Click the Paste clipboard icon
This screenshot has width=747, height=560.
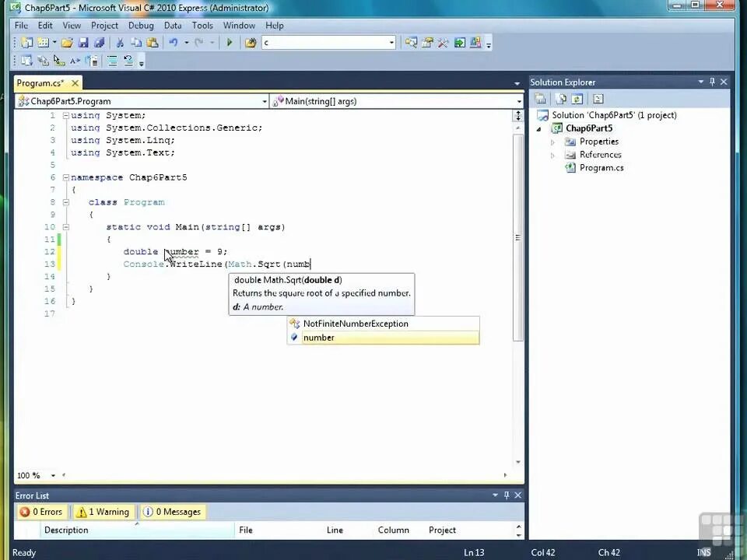(153, 43)
